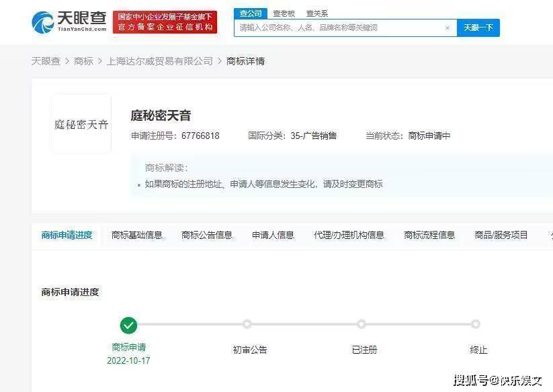Go to 商标 breadcrumb link
This screenshot has height=392, width=553.
point(83,61)
